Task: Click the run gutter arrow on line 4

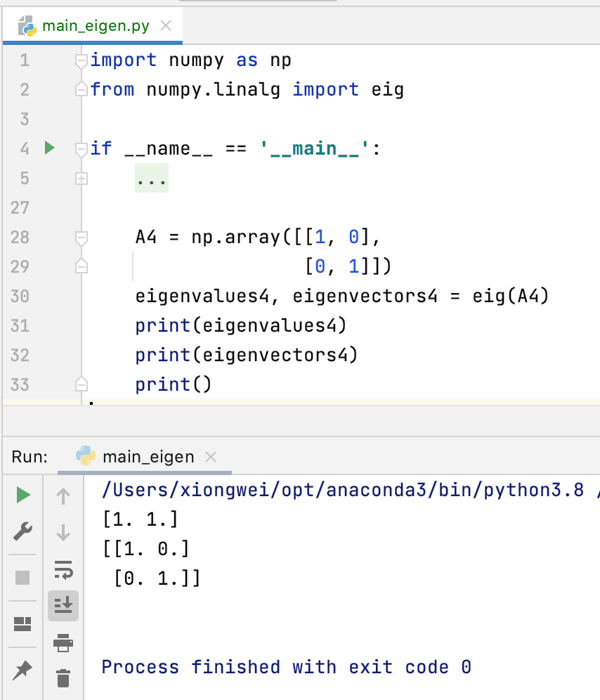Action: pos(50,148)
